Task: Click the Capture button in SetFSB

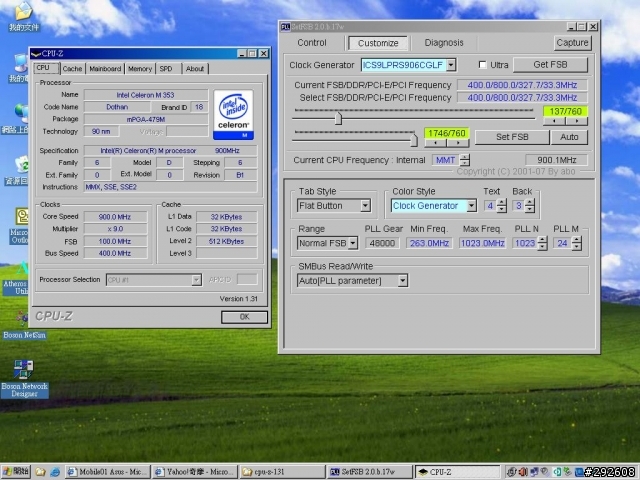Action: 572,42
